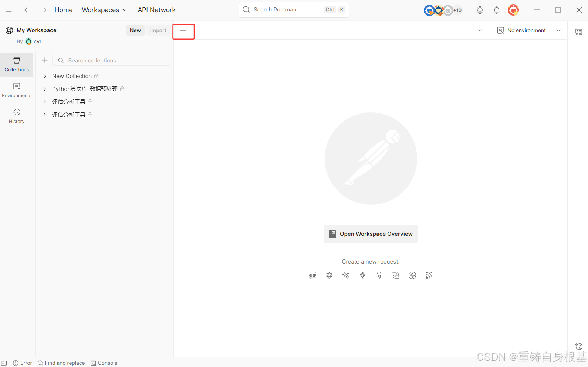Open the variables panel icon in the right sidebar

point(579,32)
